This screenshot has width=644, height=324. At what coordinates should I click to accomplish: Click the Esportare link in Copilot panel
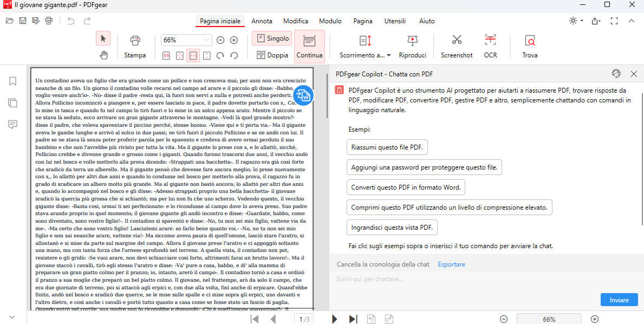[450, 264]
